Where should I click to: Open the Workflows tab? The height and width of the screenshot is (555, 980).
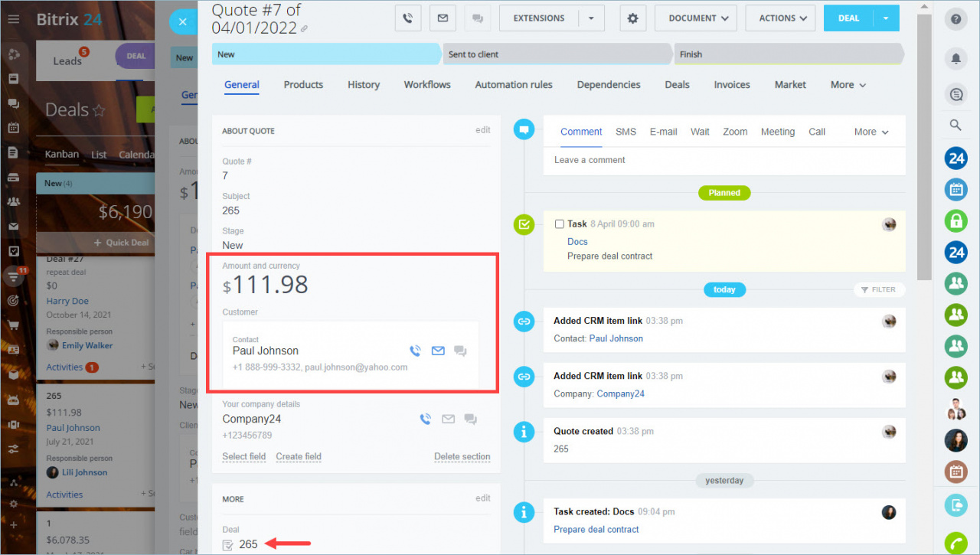tap(427, 85)
